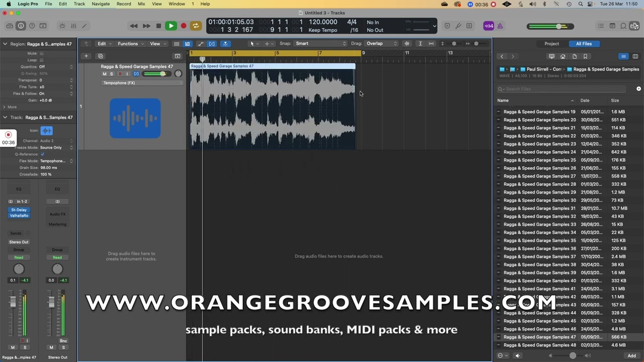Open the Tempophone (FX) flex mode menu
The width and height of the screenshot is (644, 362).
coord(142,83)
